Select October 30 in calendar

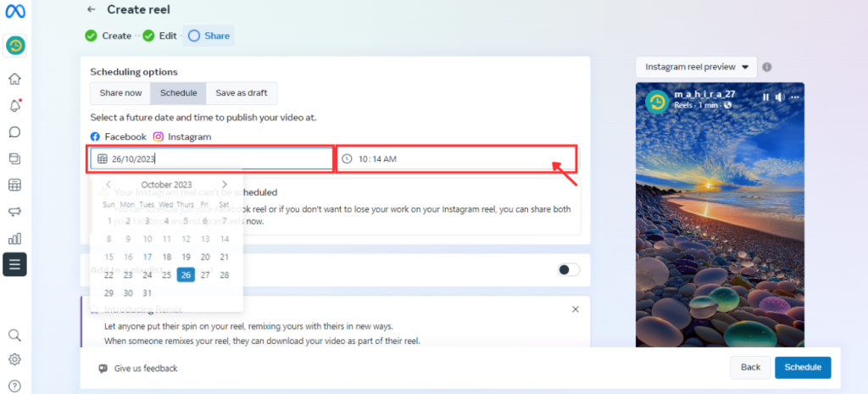[128, 293]
